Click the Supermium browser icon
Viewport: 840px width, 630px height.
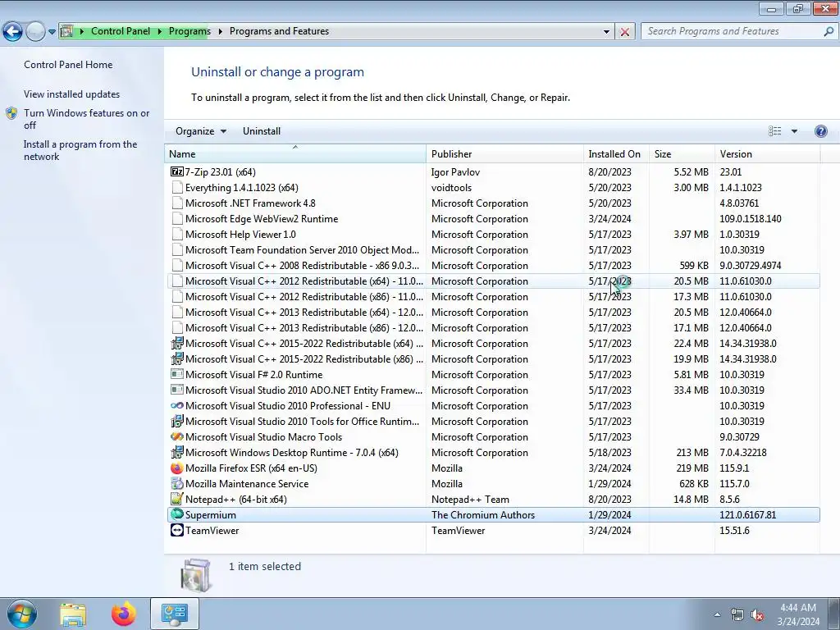click(177, 514)
